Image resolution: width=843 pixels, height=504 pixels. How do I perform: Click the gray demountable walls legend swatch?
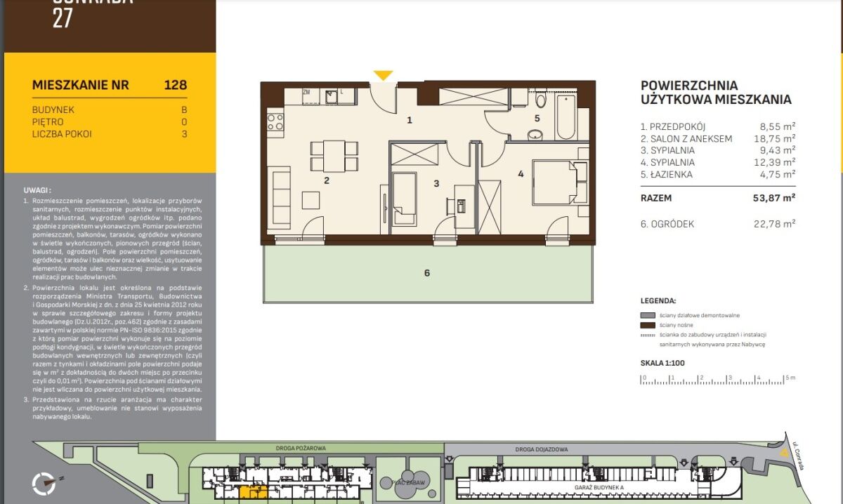coord(647,316)
